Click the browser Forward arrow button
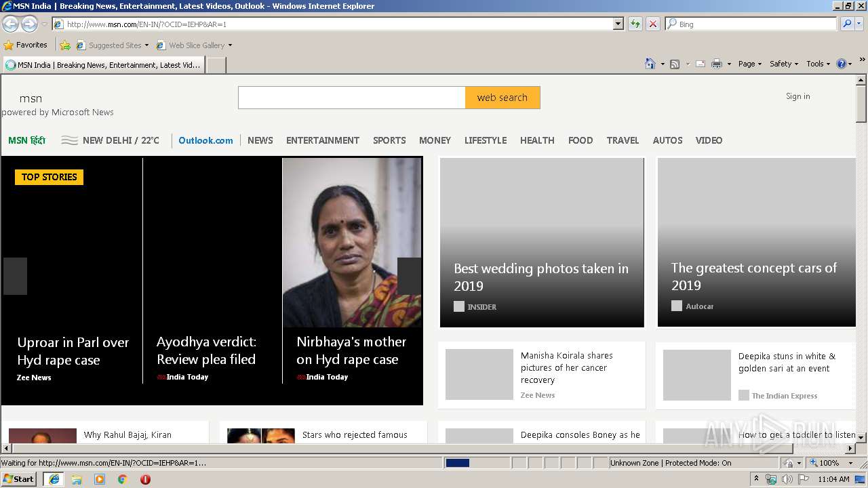Screen dimensions: 868x488 pos(29,24)
